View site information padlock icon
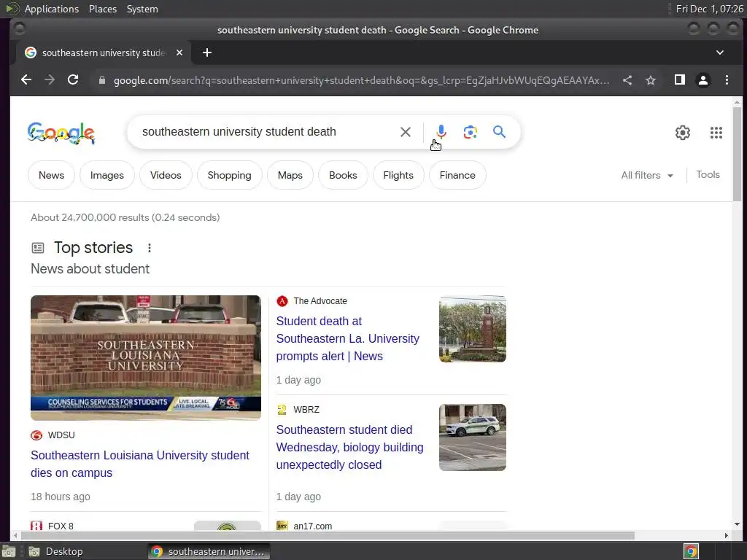This screenshot has height=560, width=747. tap(101, 80)
